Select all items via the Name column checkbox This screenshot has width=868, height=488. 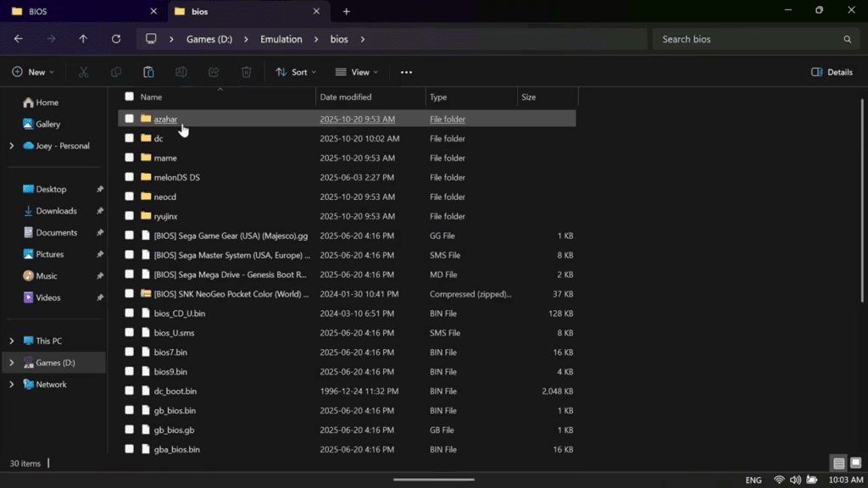coord(129,97)
